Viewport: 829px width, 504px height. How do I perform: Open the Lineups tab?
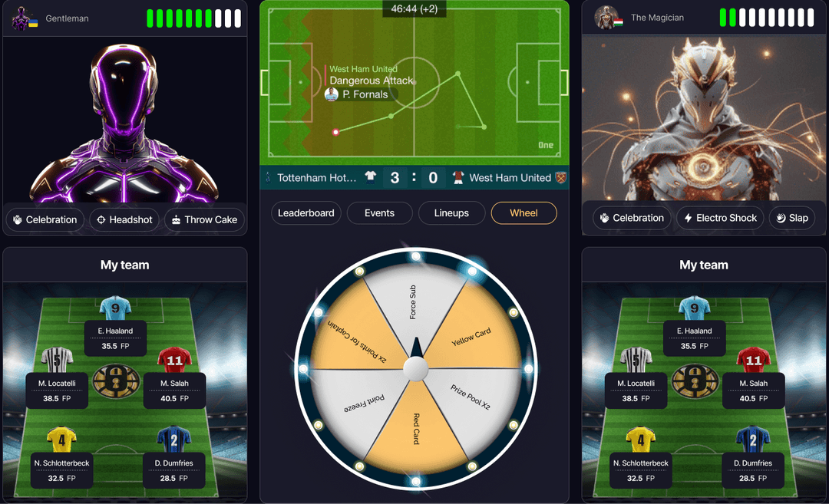pyautogui.click(x=451, y=213)
